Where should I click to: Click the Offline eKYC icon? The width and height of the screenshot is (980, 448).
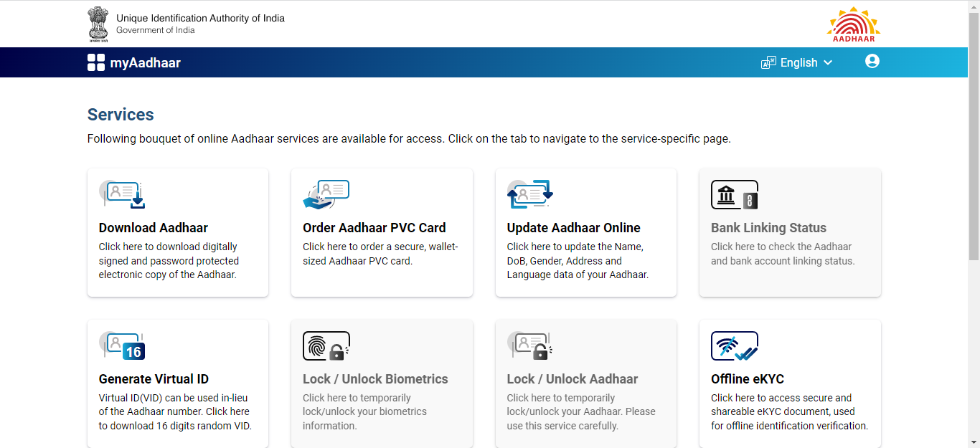[x=735, y=345]
